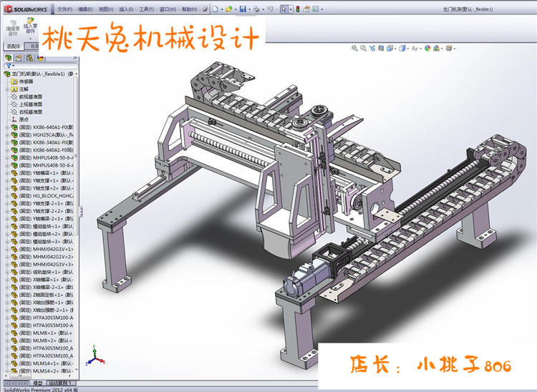The image size is (537, 392).
Task: Pin the menu bar with the pushpin
Action: point(205,9)
